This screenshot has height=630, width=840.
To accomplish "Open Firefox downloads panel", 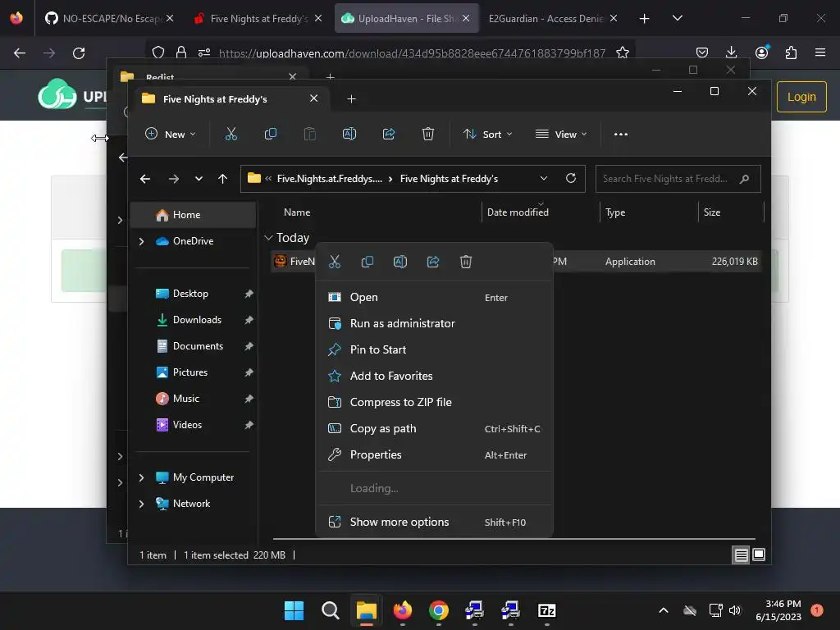I will point(731,52).
